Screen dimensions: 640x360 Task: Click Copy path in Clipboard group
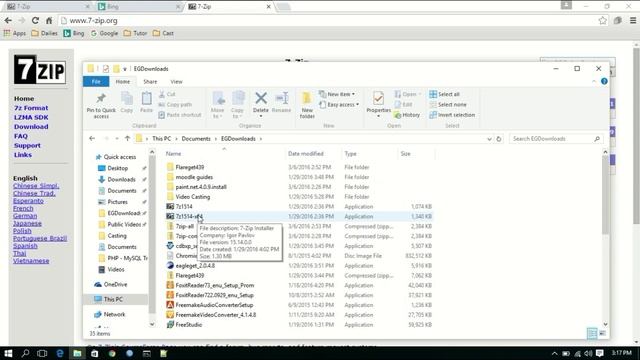click(176, 105)
